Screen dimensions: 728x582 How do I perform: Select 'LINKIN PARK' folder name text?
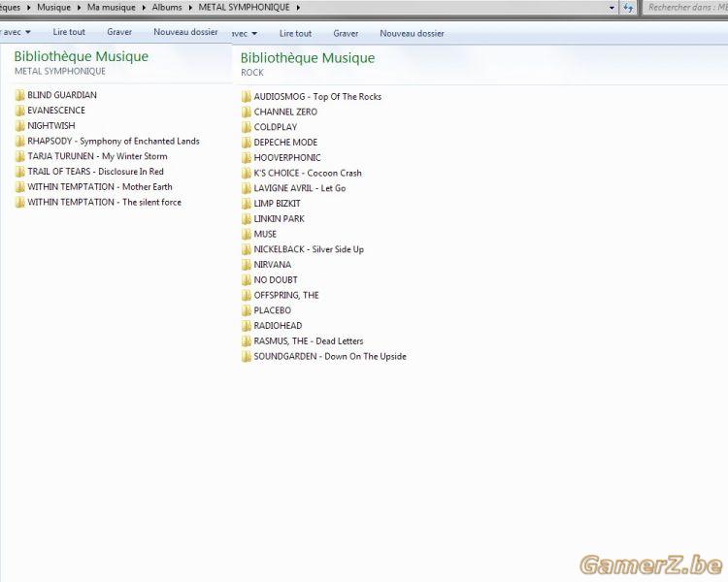click(279, 218)
